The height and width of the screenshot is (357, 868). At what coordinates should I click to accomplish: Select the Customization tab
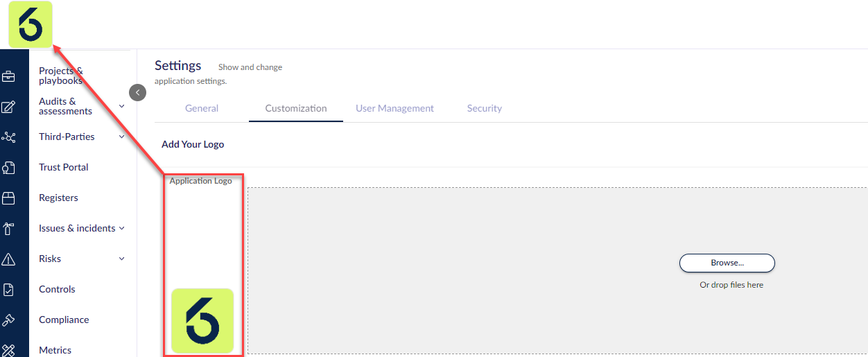coord(296,108)
